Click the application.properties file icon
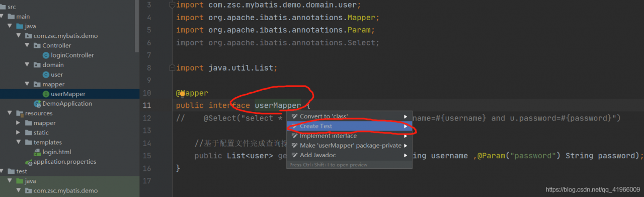Viewport: 644px width, 197px height. pyautogui.click(x=29, y=162)
